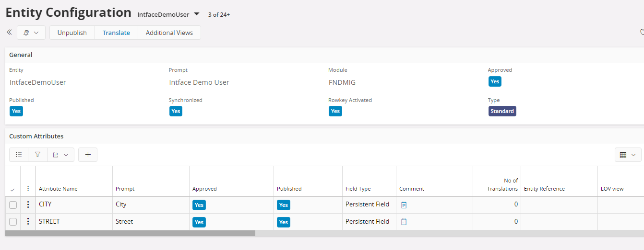Viewport: 644px width, 250px height.
Task: Click the Unpublish button
Action: tap(72, 33)
